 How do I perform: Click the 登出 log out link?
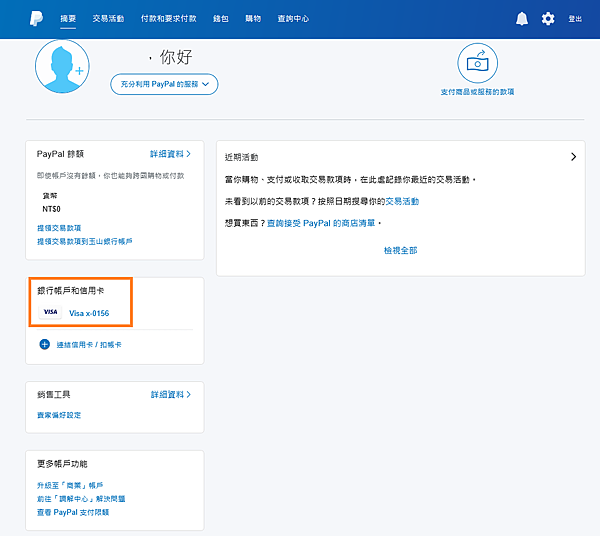[575, 19]
